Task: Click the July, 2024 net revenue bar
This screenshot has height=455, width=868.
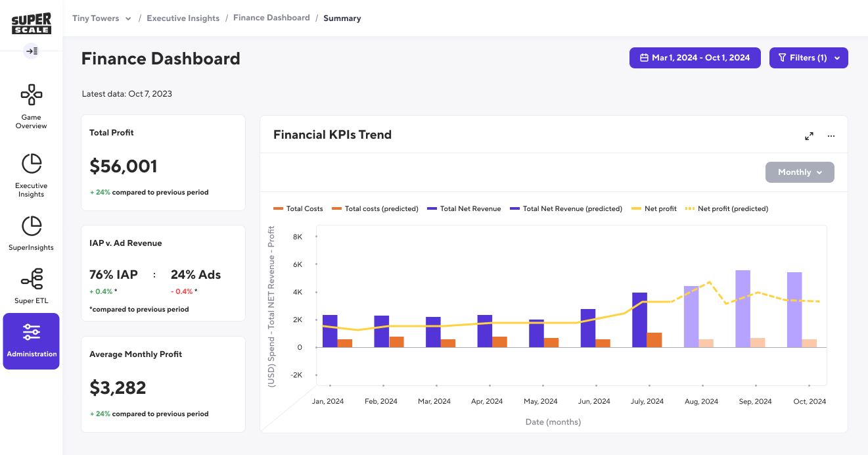Action: (x=639, y=320)
